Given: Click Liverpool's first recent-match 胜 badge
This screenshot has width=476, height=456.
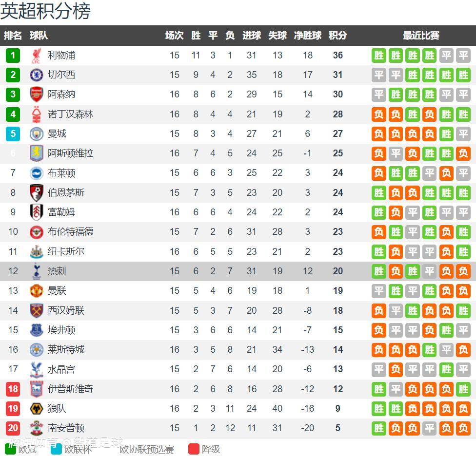Looking at the screenshot, I should (379, 56).
